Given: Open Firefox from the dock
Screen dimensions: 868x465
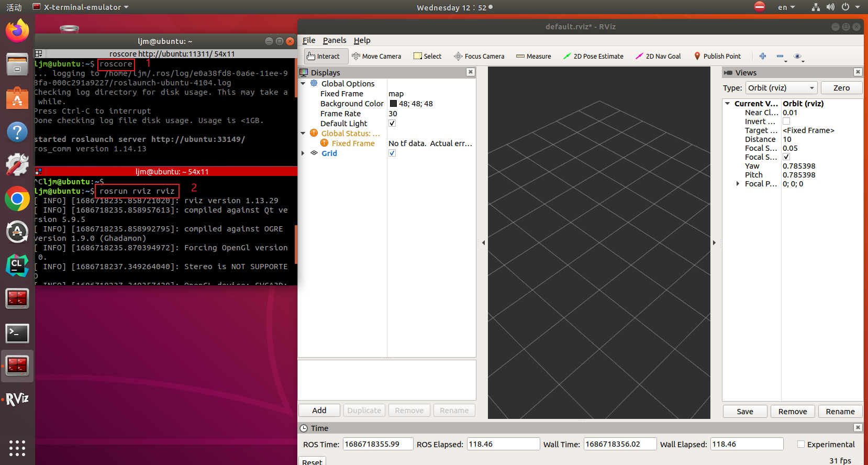Looking at the screenshot, I should coord(17,31).
